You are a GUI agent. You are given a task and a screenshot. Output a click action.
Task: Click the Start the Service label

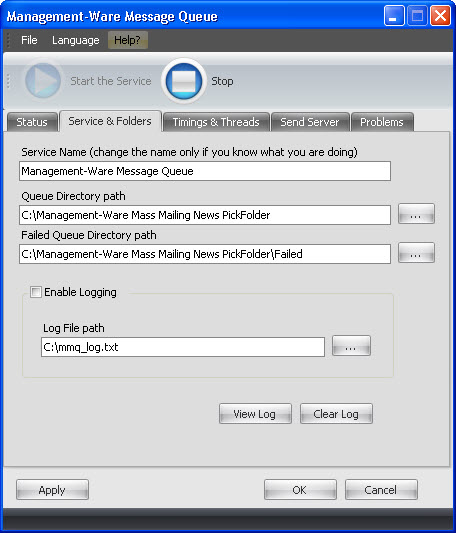(x=111, y=81)
